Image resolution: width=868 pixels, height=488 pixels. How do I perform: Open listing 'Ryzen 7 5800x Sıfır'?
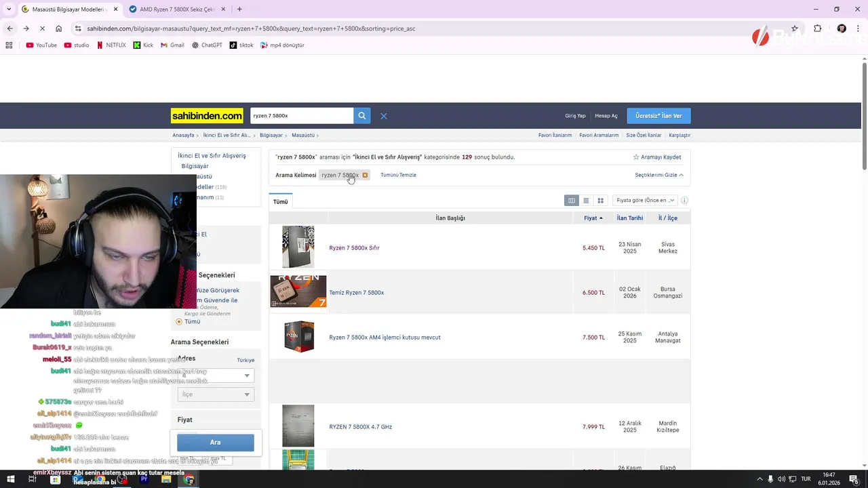click(x=354, y=248)
